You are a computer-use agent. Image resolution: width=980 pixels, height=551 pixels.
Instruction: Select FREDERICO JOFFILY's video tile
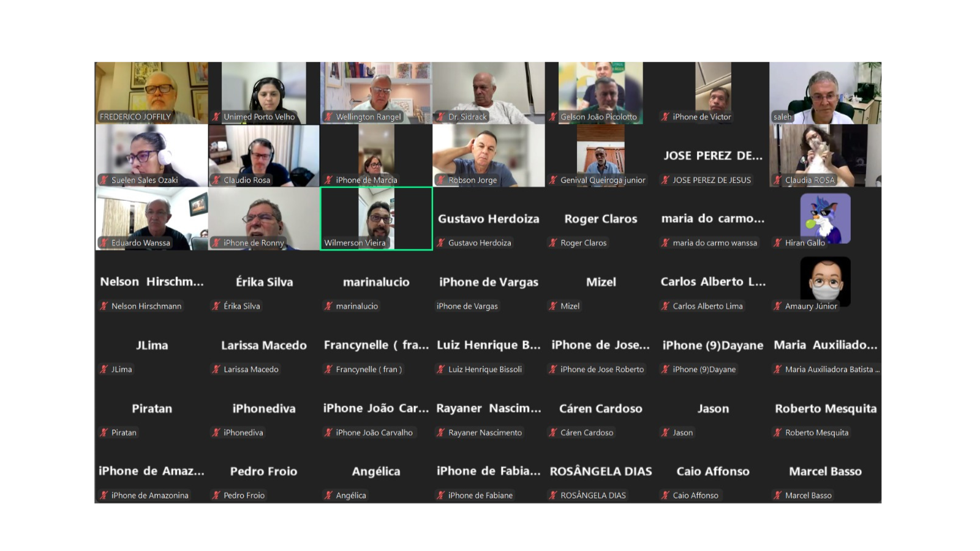click(151, 93)
